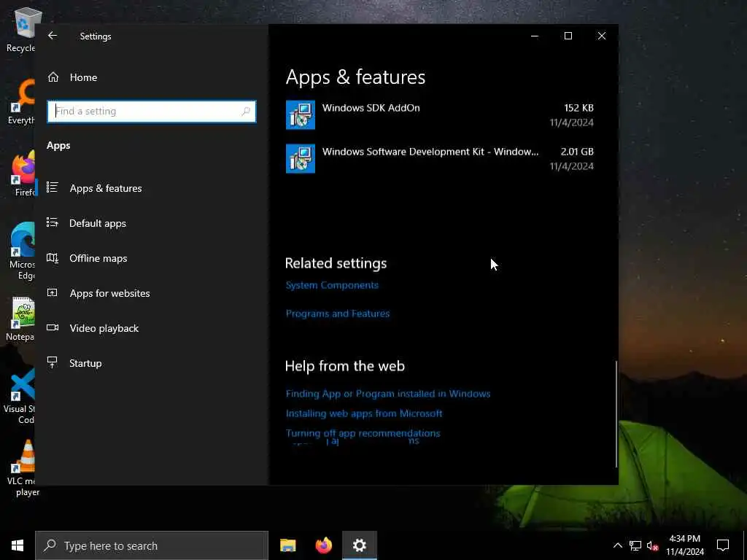Open the notification center icon
This screenshot has height=560, width=747.
(723, 545)
